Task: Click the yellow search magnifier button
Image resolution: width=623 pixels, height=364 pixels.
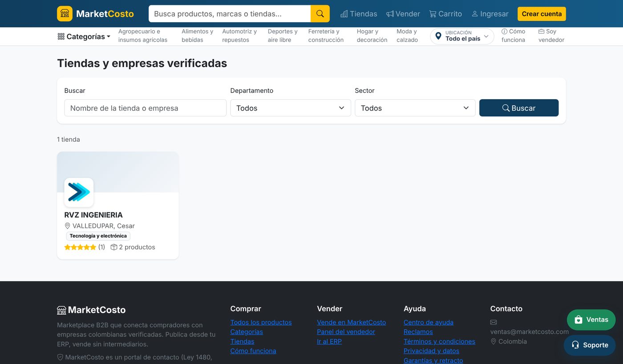Action: (x=320, y=14)
